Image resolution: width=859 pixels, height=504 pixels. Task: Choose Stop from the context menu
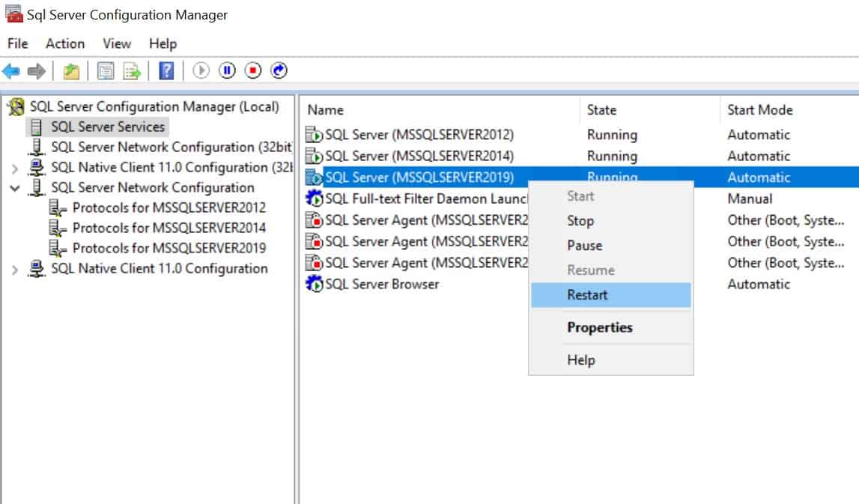coord(611,221)
